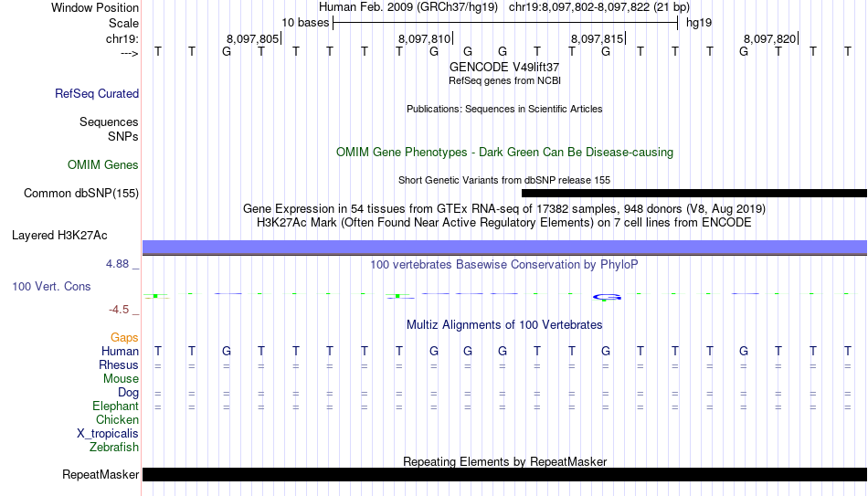This screenshot has width=868, height=496.
Task: Click the GENCODE V49lift37 track title
Action: click(504, 67)
